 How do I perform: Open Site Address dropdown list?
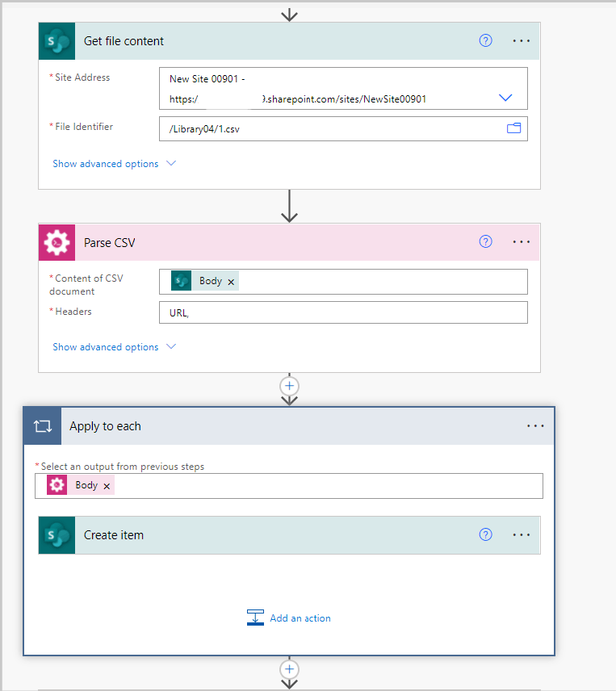tap(505, 98)
